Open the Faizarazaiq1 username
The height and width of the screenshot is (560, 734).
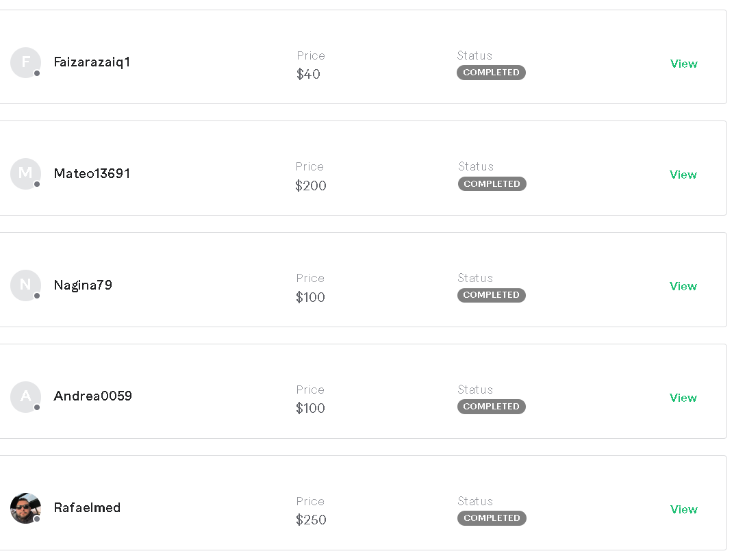coord(92,62)
